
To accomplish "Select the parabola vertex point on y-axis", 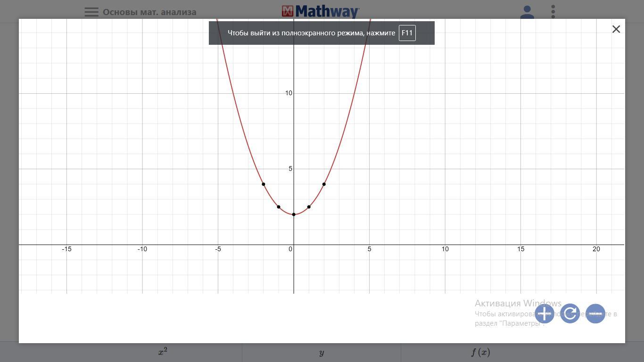I will [294, 214].
